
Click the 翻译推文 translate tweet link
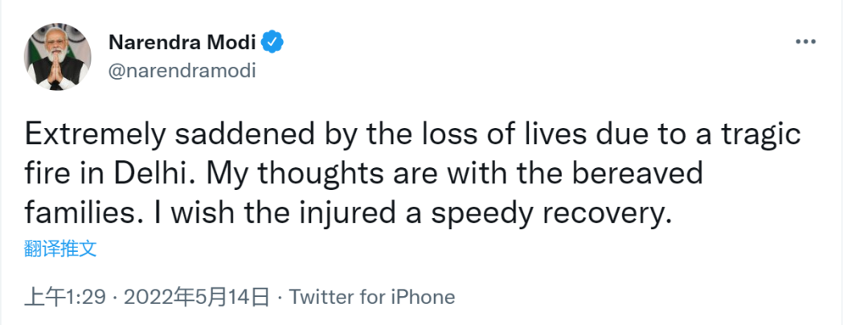pyautogui.click(x=60, y=249)
